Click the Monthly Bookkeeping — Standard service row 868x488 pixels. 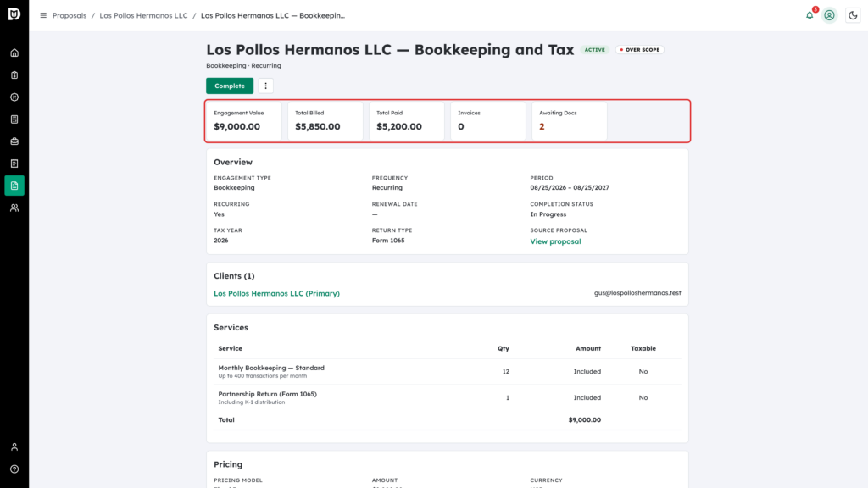tap(448, 372)
